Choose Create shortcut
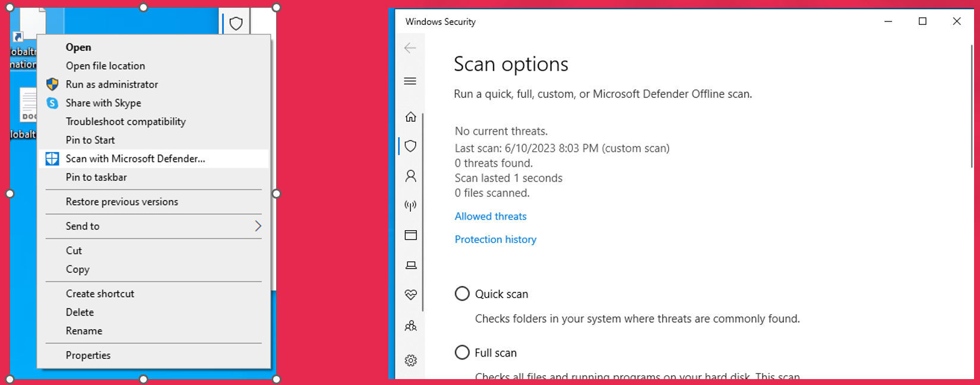The width and height of the screenshot is (980, 385). pos(153,294)
